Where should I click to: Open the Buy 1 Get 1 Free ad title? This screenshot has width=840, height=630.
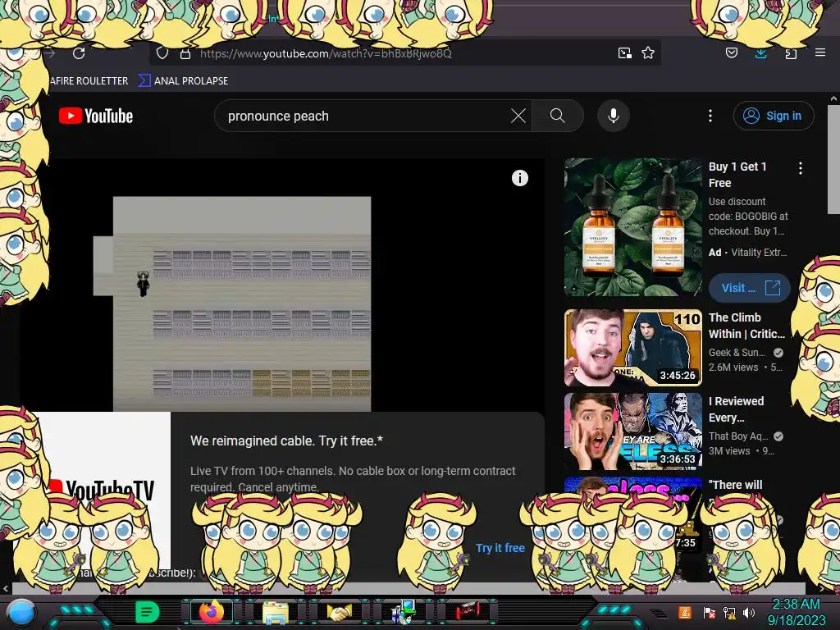737,175
